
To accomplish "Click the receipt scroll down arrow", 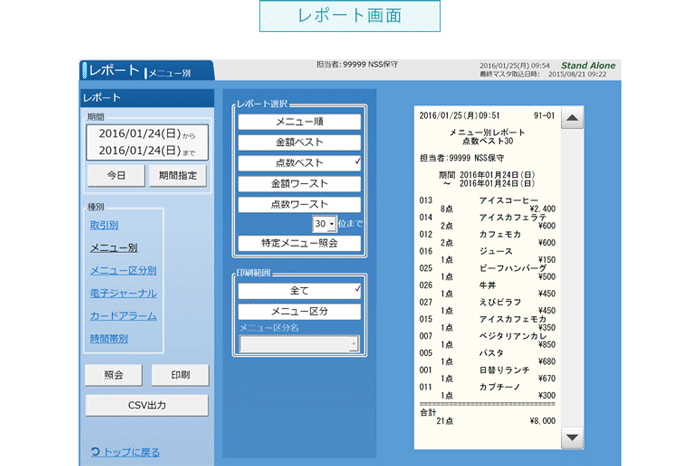I will click(572, 437).
